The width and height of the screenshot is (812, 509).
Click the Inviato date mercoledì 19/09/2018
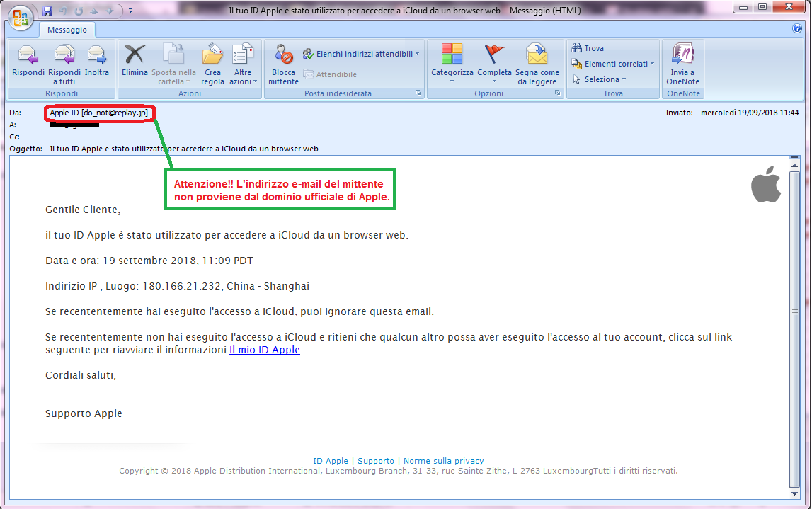coord(749,113)
